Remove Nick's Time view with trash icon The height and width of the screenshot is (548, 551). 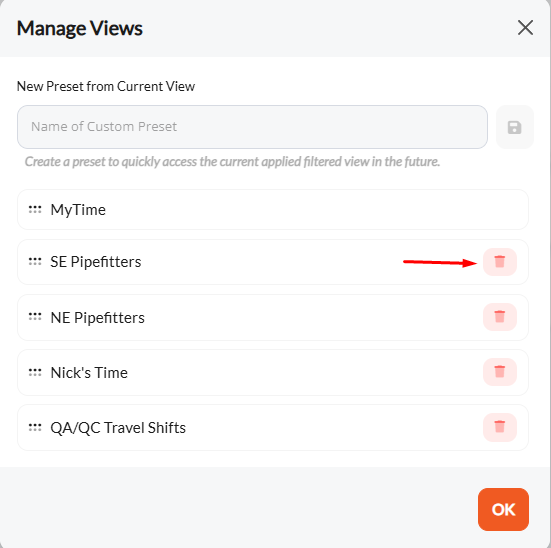pyautogui.click(x=499, y=372)
